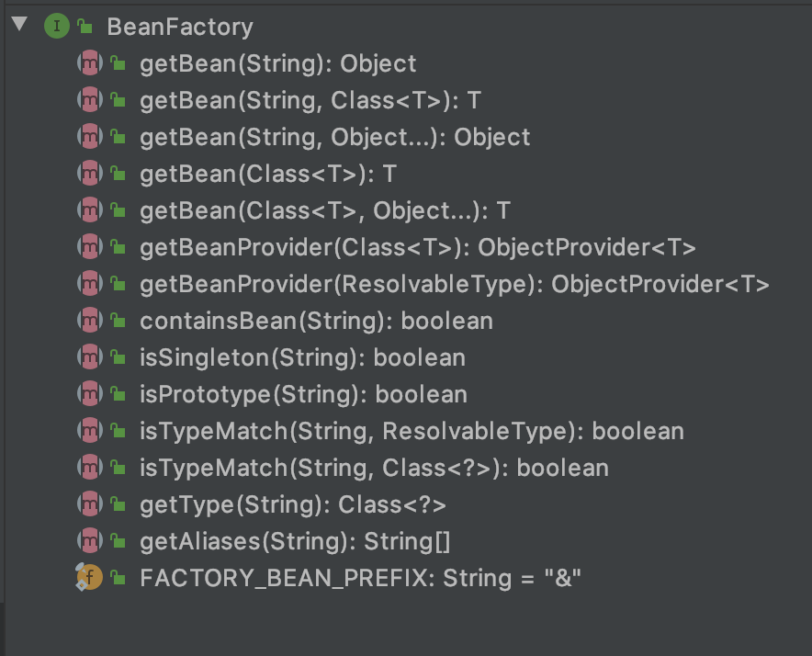812x656 pixels.
Task: Click the method icon for containsBean(String)
Action: [x=91, y=321]
